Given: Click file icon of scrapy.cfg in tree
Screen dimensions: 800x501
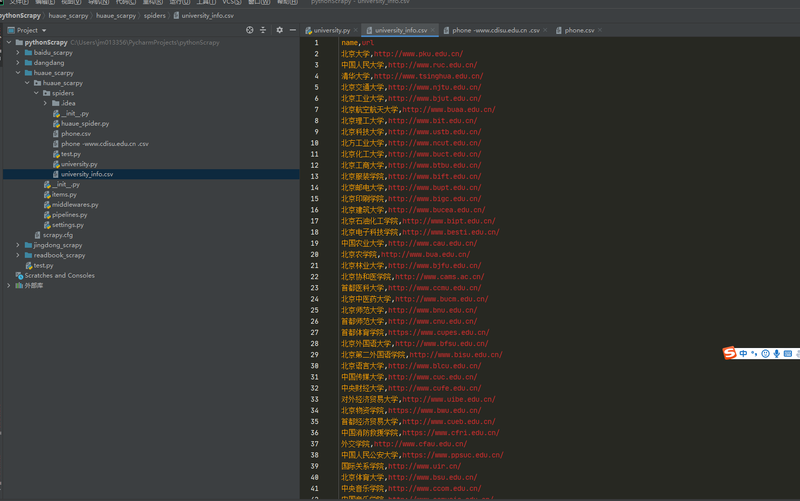Looking at the screenshot, I should tap(38, 235).
